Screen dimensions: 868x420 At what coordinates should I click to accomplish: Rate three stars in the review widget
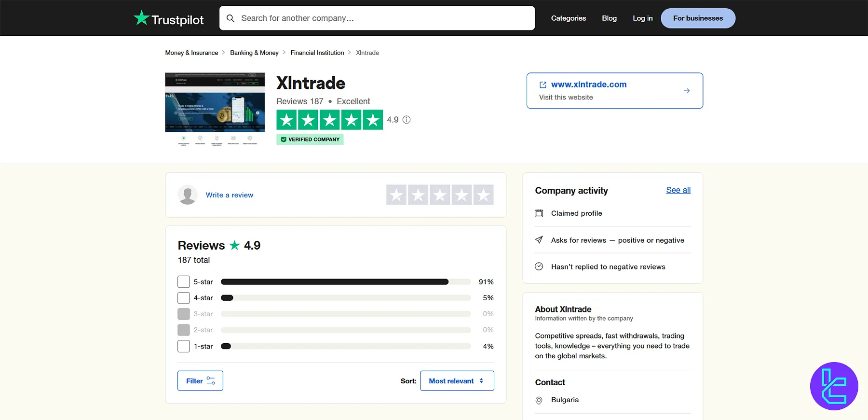(440, 195)
